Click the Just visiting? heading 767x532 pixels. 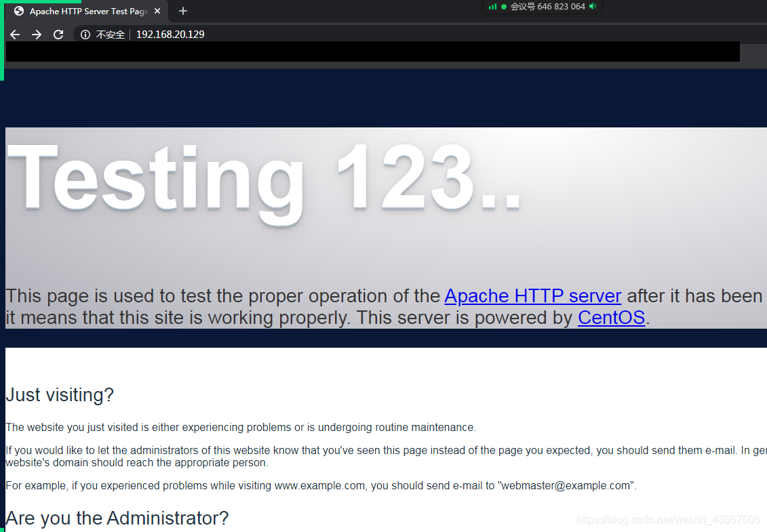pyautogui.click(x=60, y=395)
